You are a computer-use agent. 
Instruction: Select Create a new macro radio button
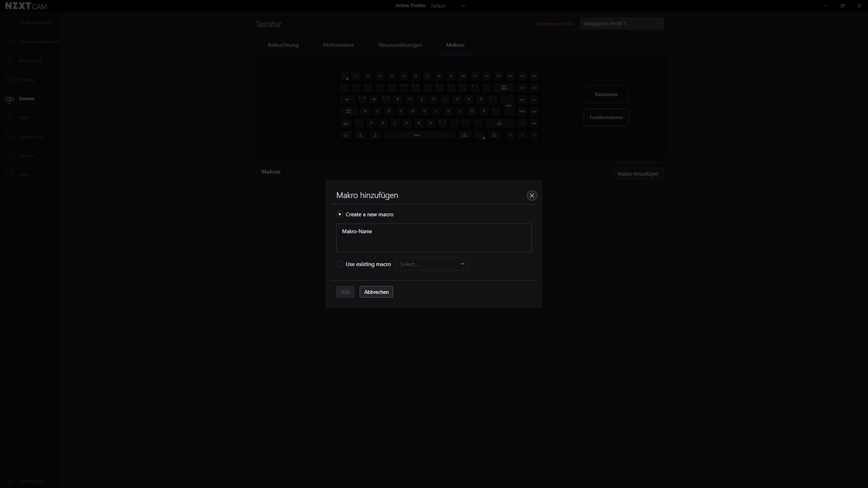coord(339,214)
